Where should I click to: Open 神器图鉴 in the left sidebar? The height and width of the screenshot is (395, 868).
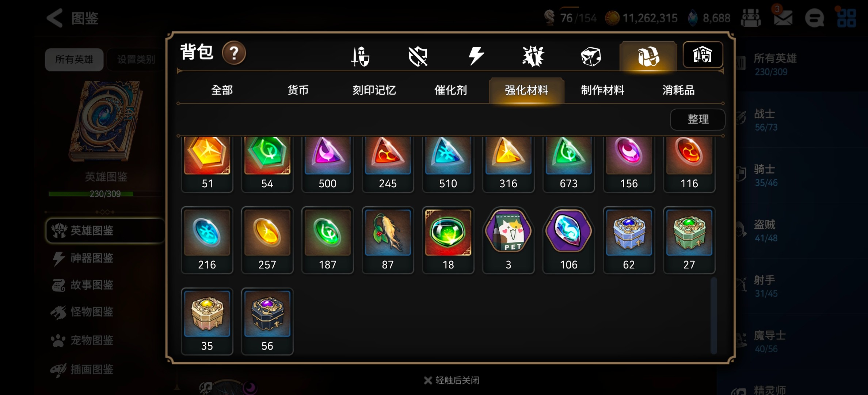click(x=92, y=258)
